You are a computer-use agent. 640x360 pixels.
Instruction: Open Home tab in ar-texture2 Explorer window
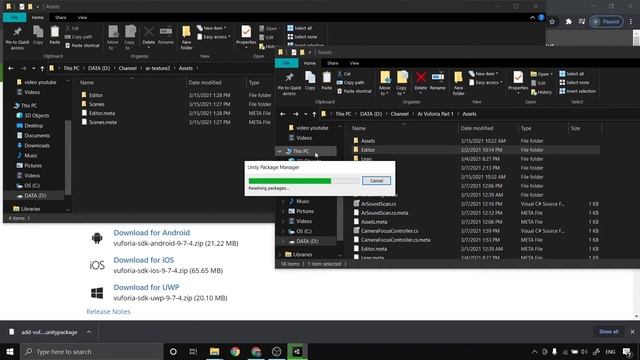(38, 18)
